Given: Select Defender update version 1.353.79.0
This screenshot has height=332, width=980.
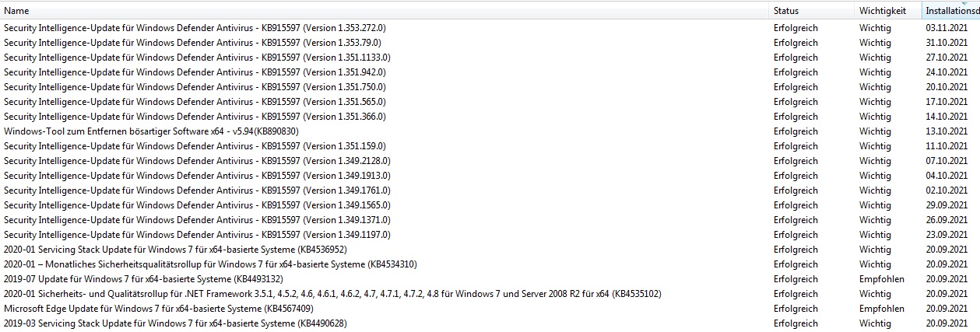Looking at the screenshot, I should coord(191,43).
